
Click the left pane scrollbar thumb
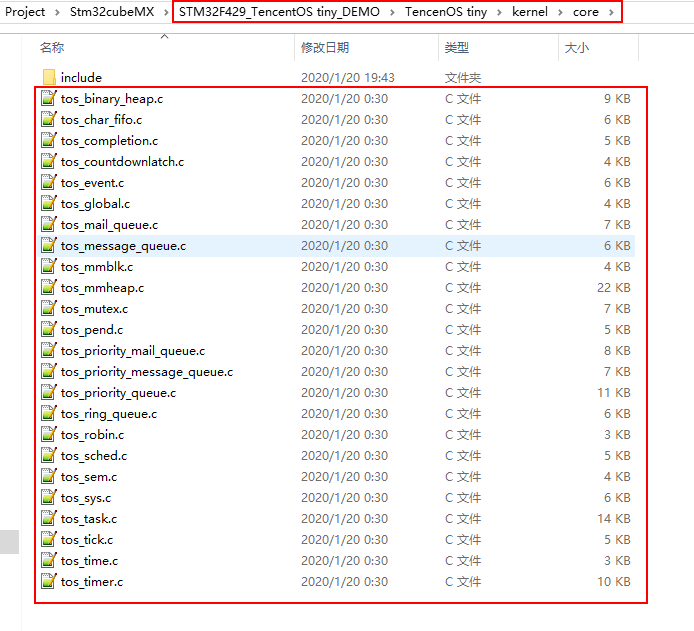(9, 542)
